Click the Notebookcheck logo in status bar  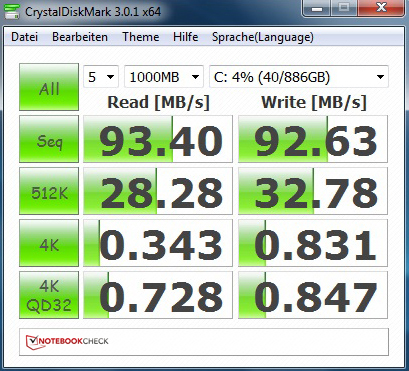coord(67,341)
